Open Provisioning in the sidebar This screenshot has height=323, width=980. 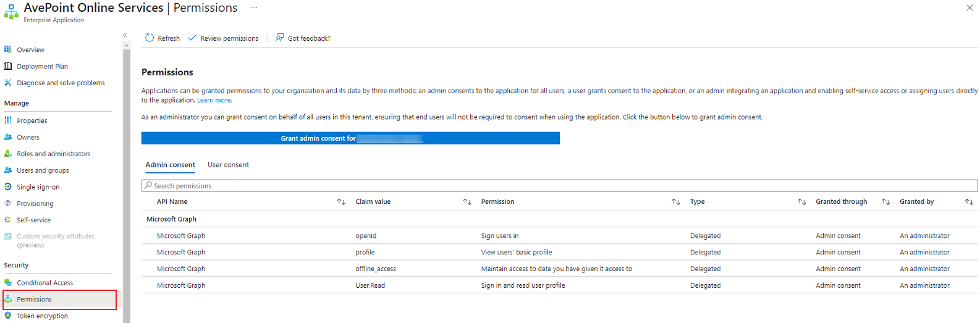35,204
